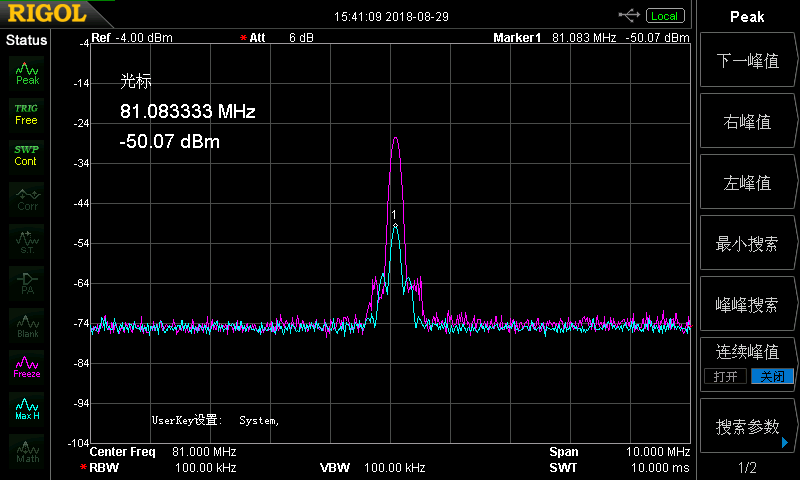
Task: Turn continuous peak on with 打开
Action: pyautogui.click(x=725, y=376)
